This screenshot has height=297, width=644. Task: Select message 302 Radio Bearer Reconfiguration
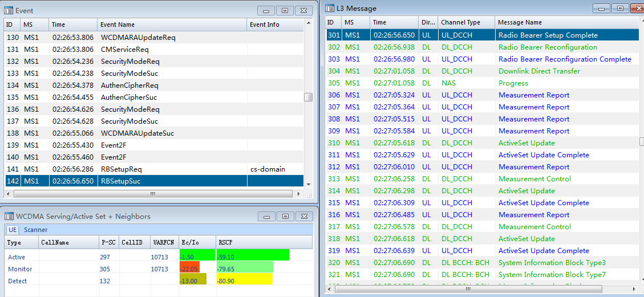tap(482, 47)
